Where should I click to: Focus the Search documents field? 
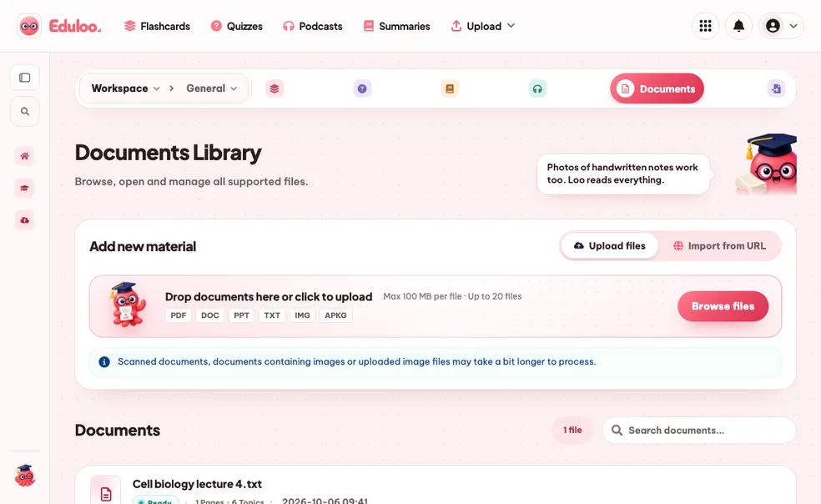pyautogui.click(x=699, y=430)
